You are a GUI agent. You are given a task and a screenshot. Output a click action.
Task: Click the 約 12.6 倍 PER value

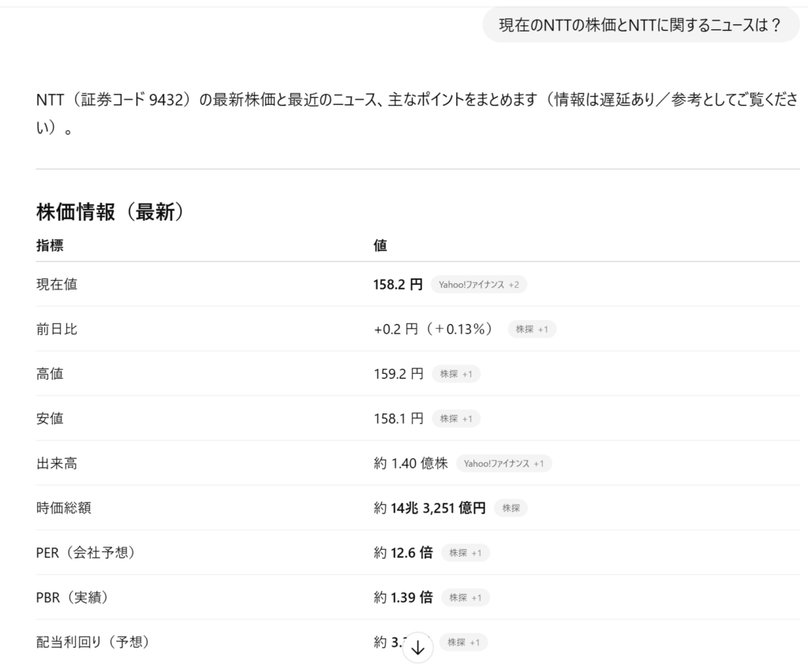(402, 554)
